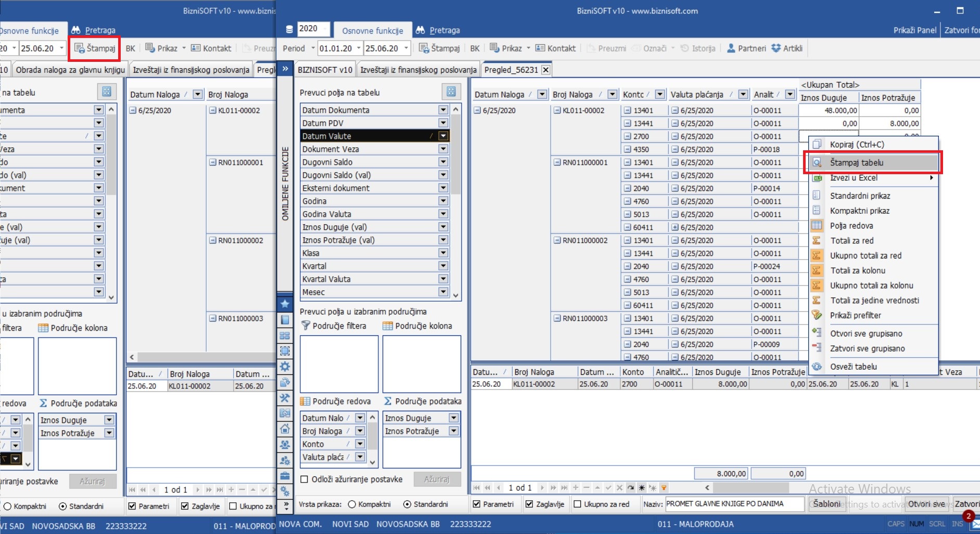Viewport: 980px width, 534px height.
Task: Uncheck Zaglavlje in the left window
Action: pos(185,506)
